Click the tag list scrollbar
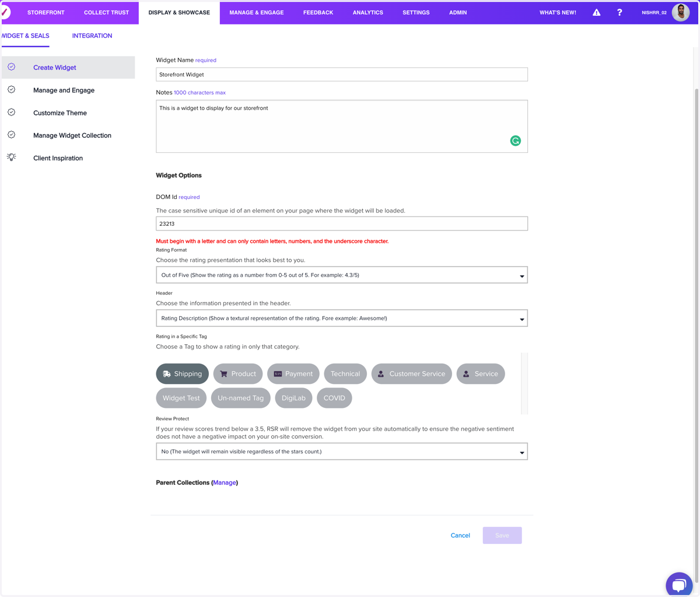Screen dimensions: 700x597 524,383
